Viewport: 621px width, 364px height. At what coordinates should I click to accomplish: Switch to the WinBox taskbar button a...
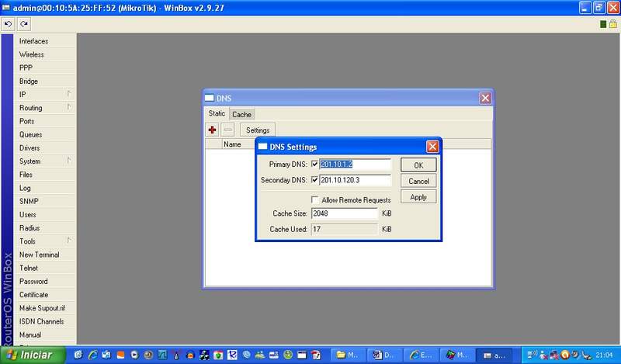point(494,355)
